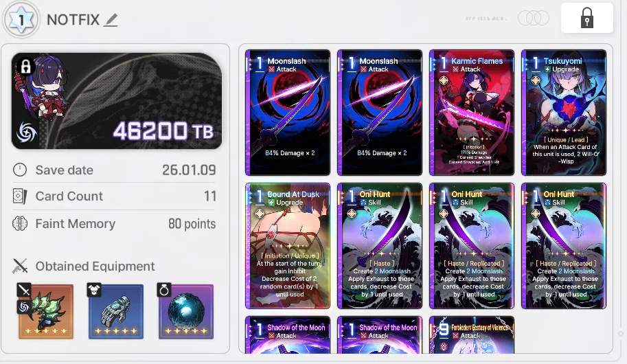Select the green claw weapon equipment

46,312
